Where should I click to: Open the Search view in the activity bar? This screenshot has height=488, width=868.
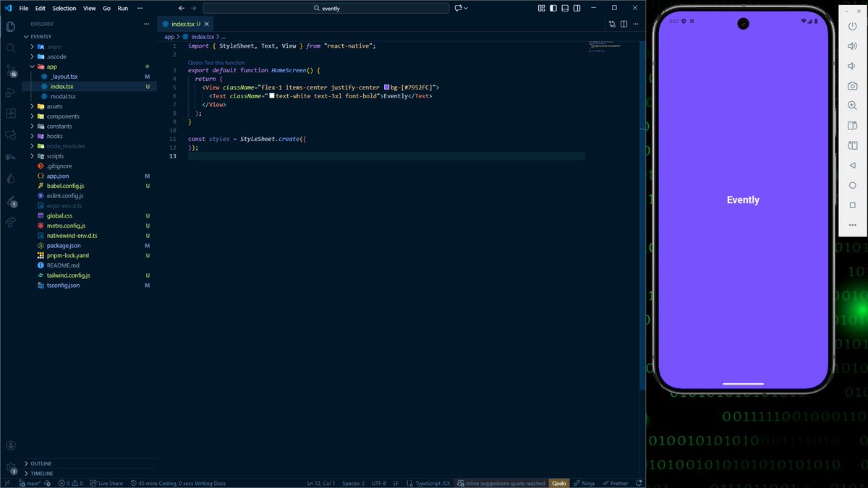point(11,48)
